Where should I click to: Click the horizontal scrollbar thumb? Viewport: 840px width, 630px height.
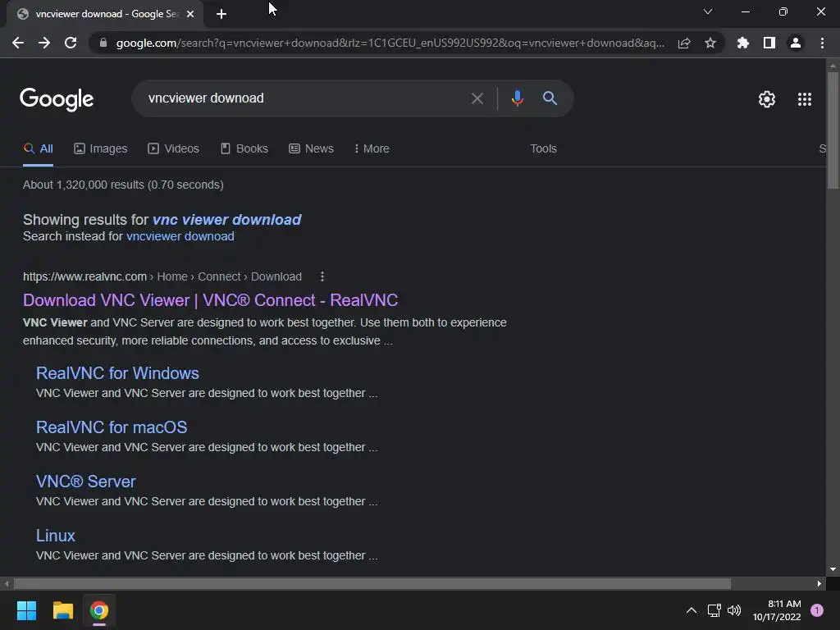tap(372, 583)
